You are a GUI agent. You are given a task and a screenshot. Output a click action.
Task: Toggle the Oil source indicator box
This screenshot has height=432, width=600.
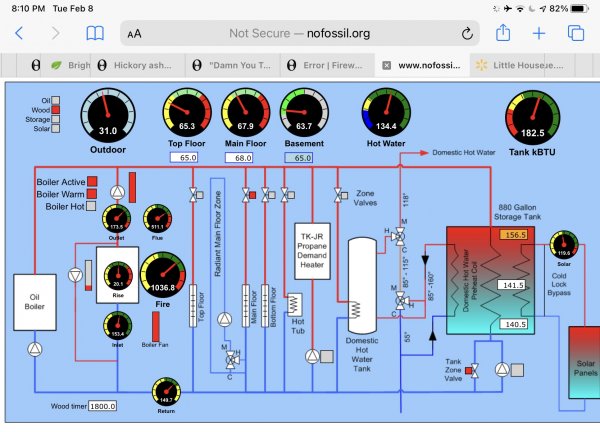[x=55, y=100]
